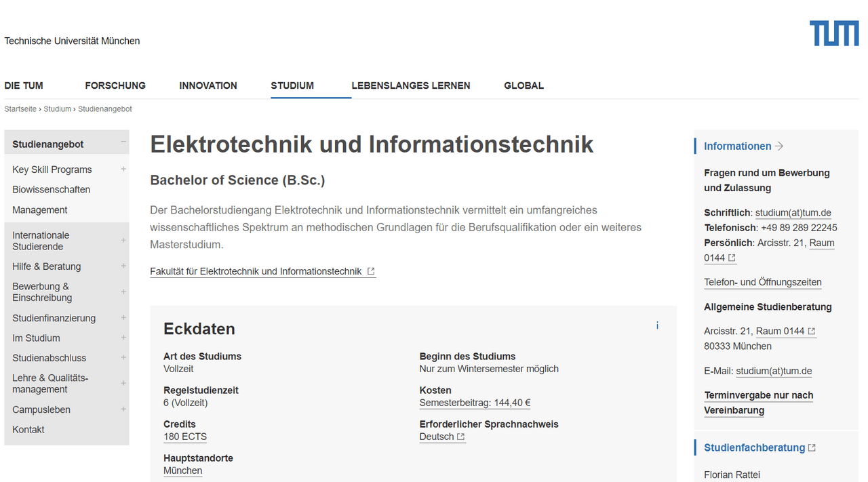The width and height of the screenshot is (868, 482).
Task: Open the STUDIUM menu
Action: click(x=292, y=85)
